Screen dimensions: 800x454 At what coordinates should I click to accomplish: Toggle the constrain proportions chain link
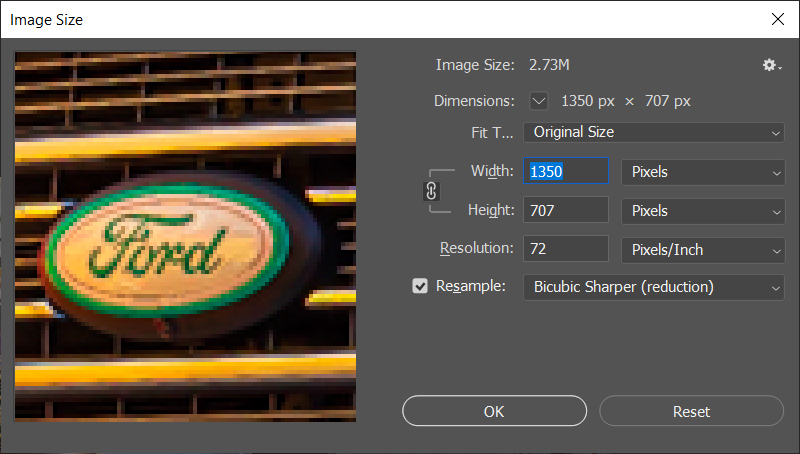coord(431,191)
